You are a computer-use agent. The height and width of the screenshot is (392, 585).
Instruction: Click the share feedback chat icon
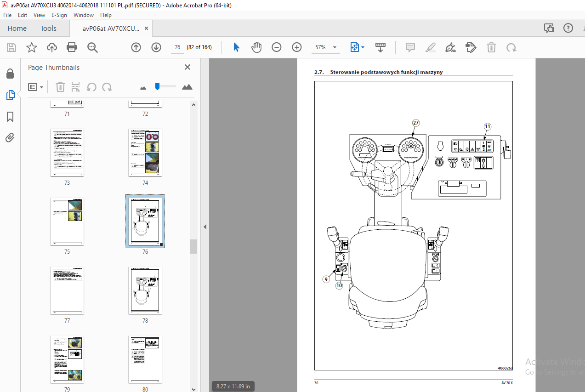point(549,28)
